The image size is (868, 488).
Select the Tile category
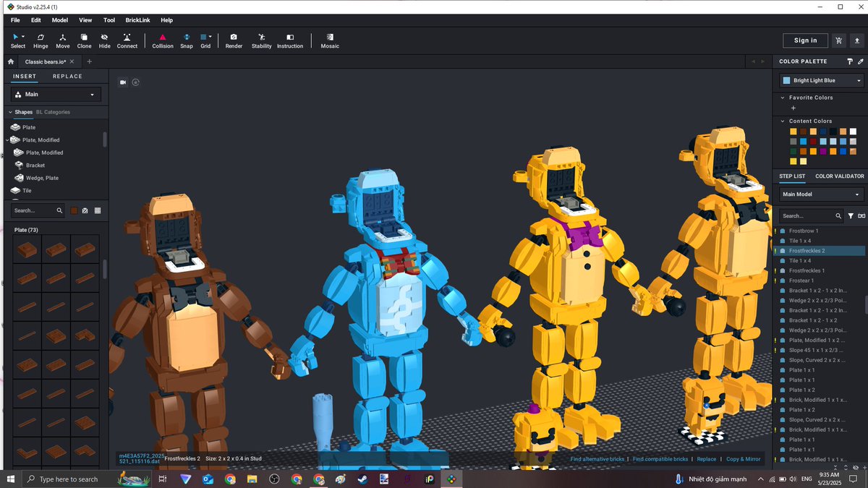[x=27, y=191]
